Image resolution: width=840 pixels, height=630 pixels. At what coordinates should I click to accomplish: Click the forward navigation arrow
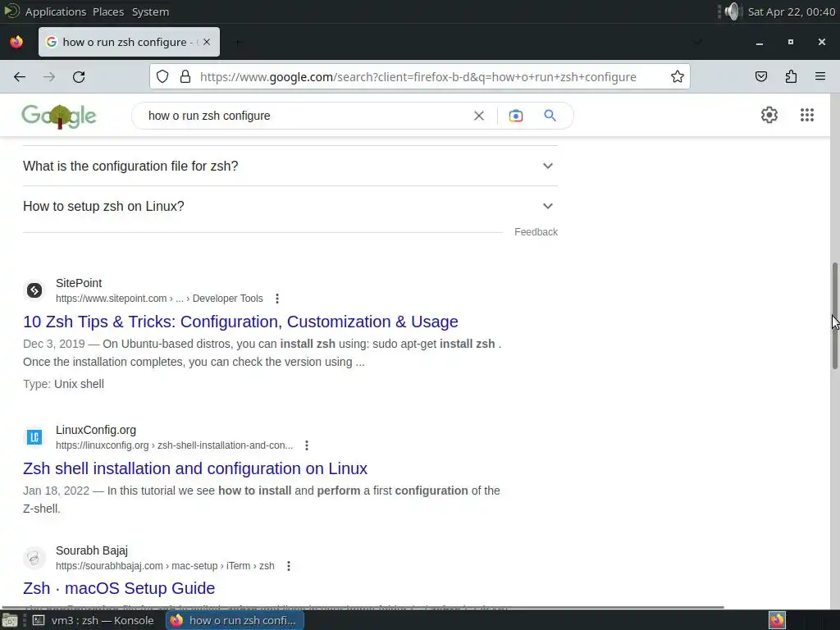click(x=49, y=76)
